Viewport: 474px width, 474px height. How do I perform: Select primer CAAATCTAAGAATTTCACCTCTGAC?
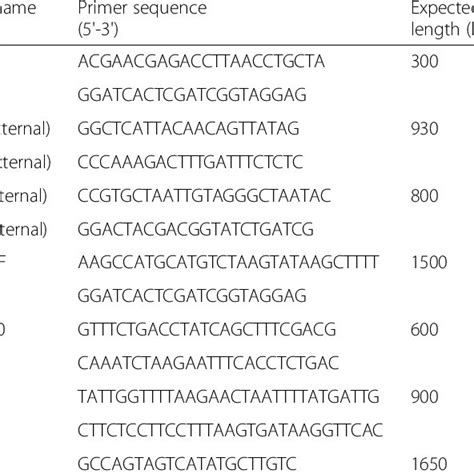208,363
